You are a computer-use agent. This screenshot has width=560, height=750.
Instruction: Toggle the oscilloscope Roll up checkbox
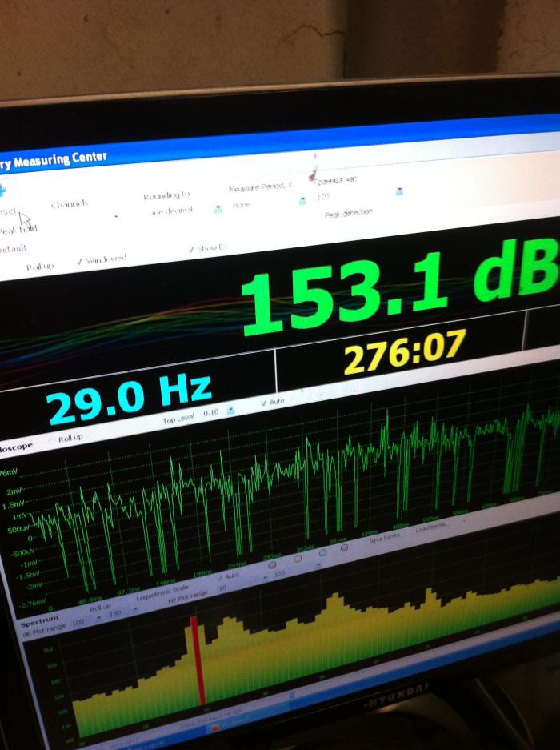click(x=52, y=440)
